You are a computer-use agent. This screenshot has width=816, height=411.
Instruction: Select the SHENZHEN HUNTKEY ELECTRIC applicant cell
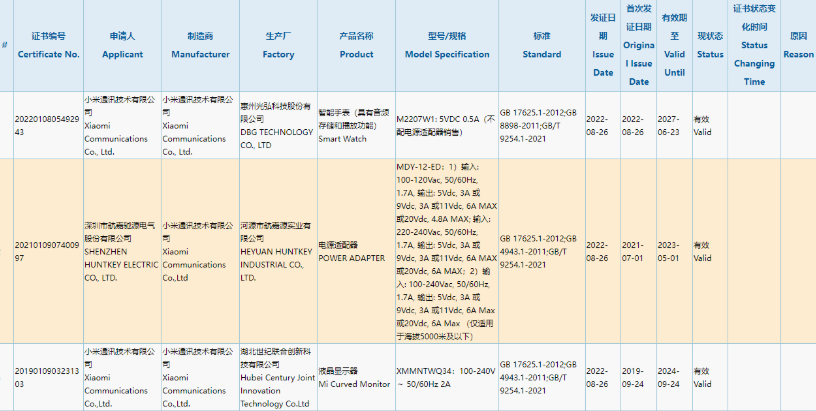pyautogui.click(x=122, y=251)
